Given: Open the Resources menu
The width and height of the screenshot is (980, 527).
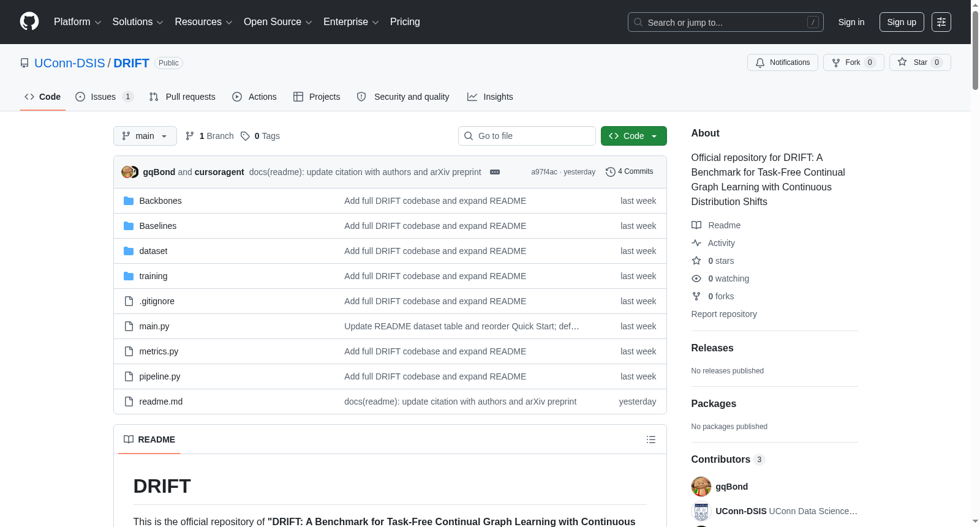Looking at the screenshot, I should (x=203, y=22).
